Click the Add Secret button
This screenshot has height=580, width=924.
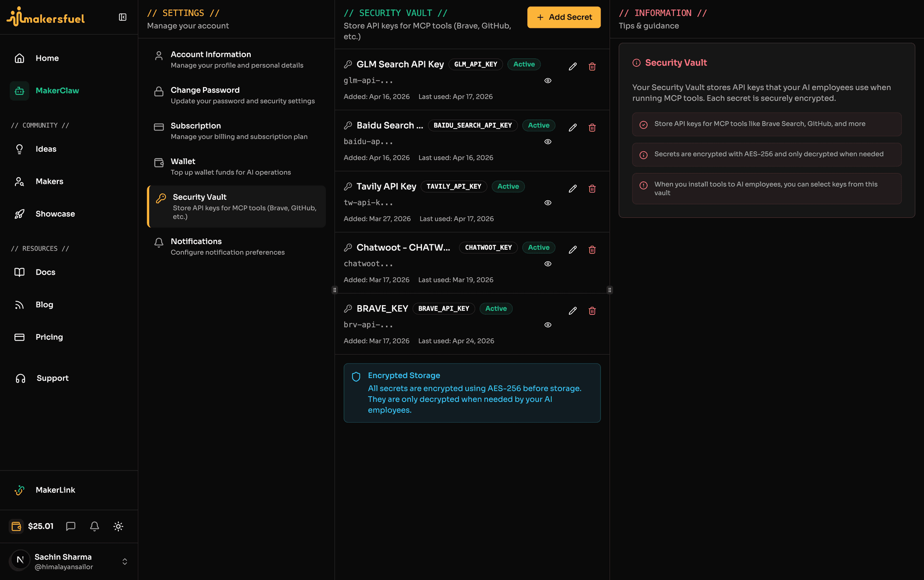564,17
